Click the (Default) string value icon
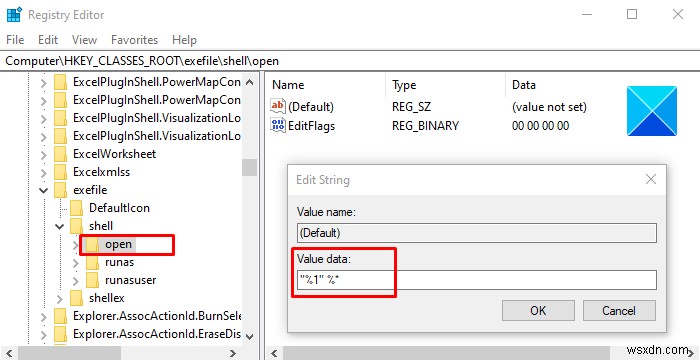This screenshot has width=700, height=360. (278, 106)
